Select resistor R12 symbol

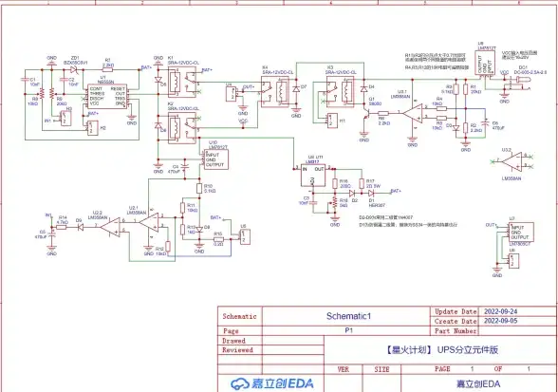(x=168, y=247)
